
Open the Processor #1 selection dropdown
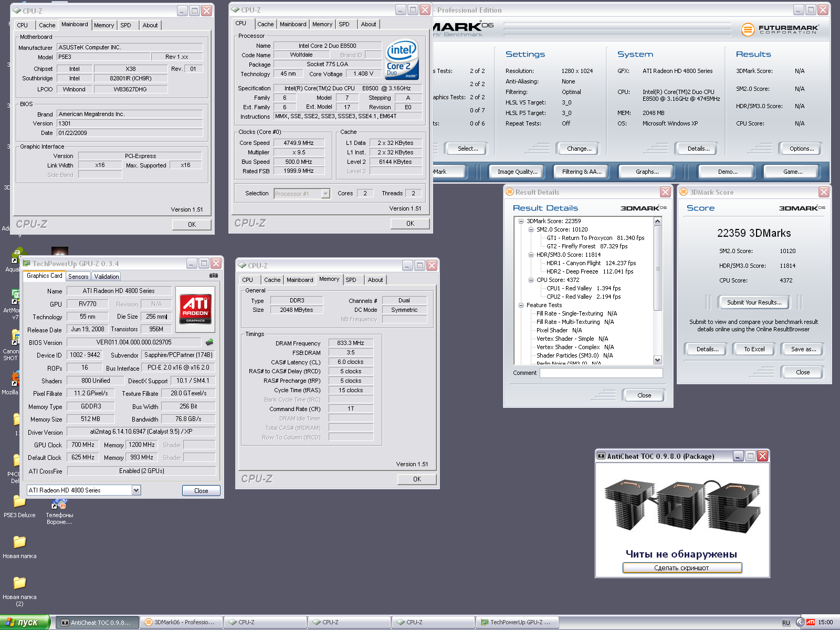325,194
